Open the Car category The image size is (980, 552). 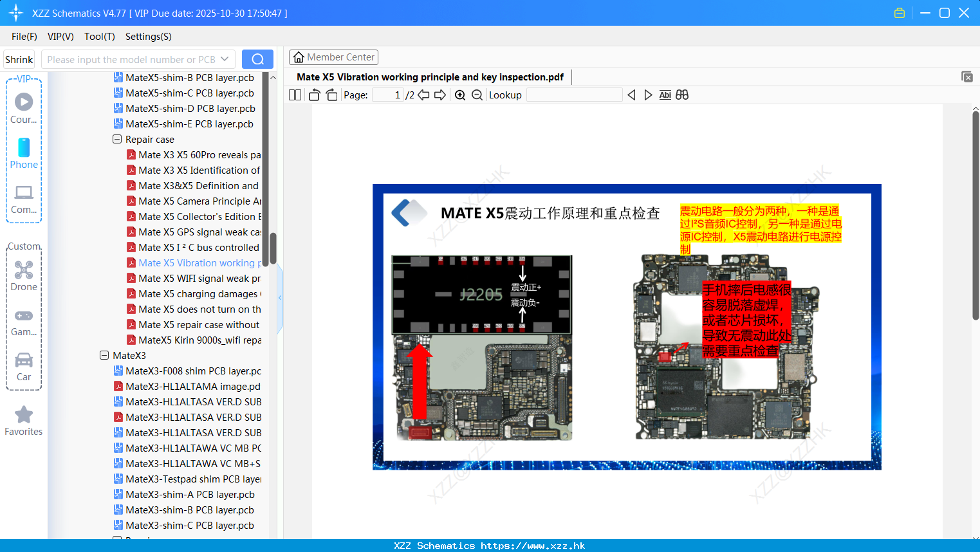[x=24, y=367]
